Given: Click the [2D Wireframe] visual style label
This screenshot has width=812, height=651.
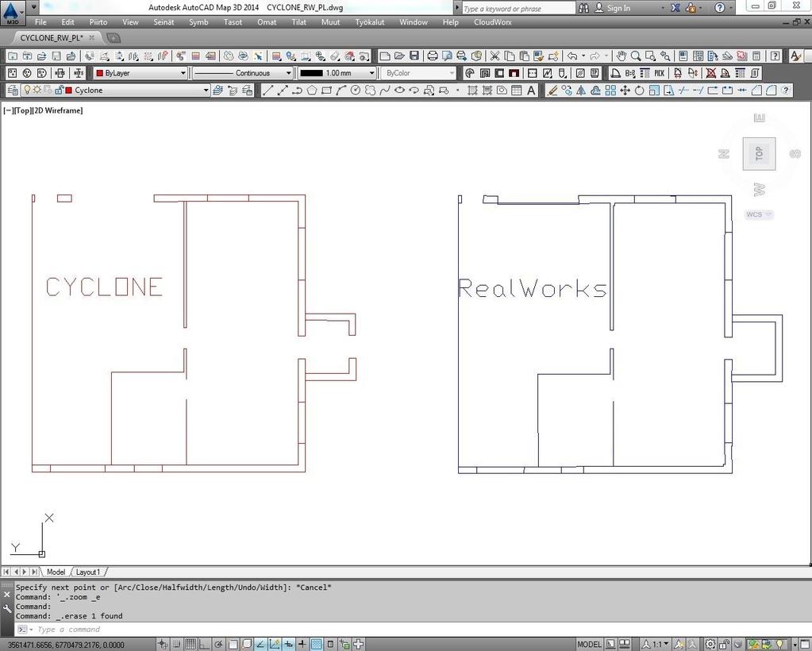Looking at the screenshot, I should [x=57, y=110].
